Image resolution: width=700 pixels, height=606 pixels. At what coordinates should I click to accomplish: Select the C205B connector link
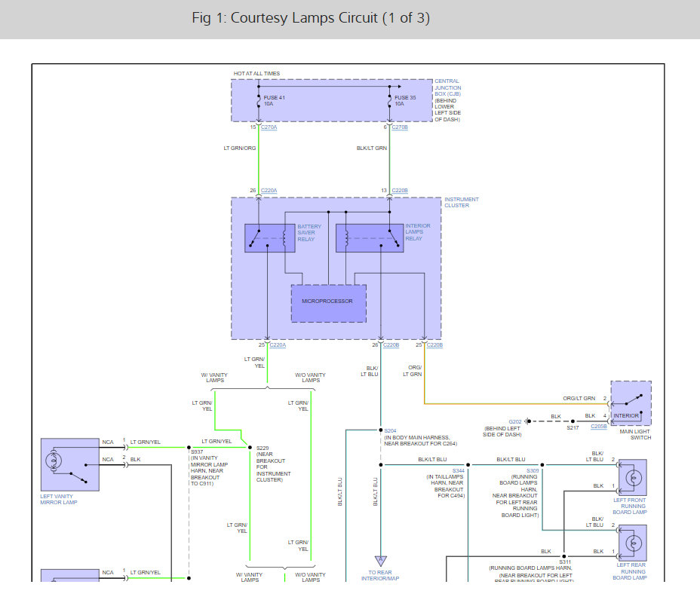tap(599, 427)
